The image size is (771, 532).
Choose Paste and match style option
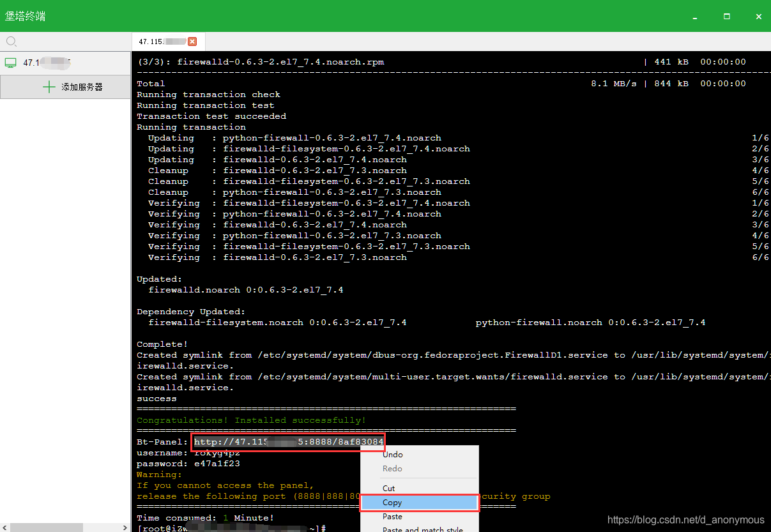pos(422,529)
